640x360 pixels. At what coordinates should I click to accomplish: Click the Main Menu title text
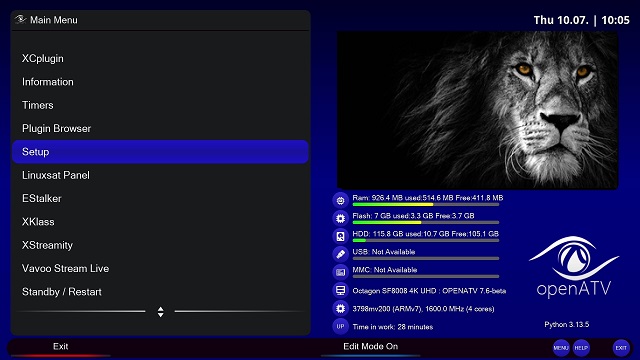(53, 20)
